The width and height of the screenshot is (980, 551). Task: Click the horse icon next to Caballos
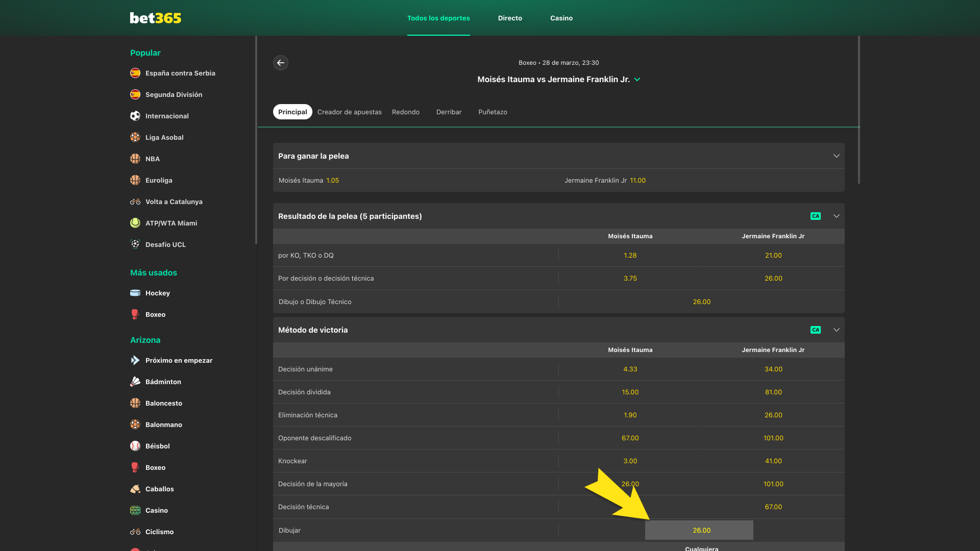[x=135, y=489]
